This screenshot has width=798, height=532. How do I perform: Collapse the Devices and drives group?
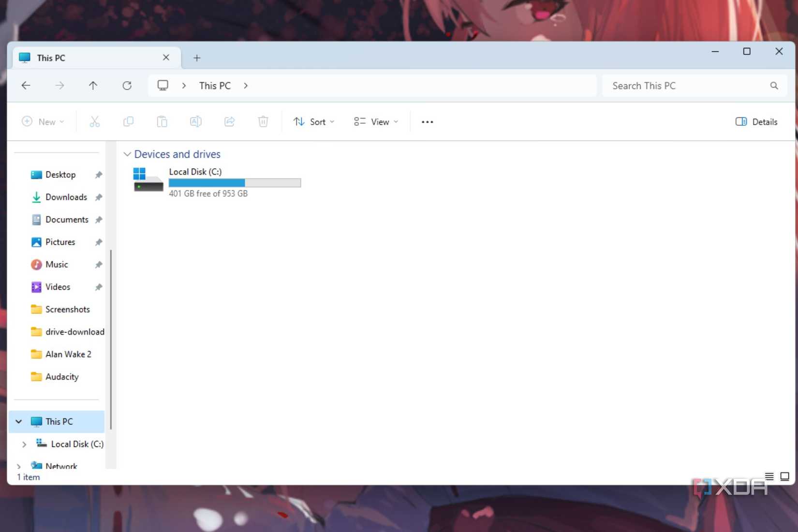pyautogui.click(x=127, y=154)
